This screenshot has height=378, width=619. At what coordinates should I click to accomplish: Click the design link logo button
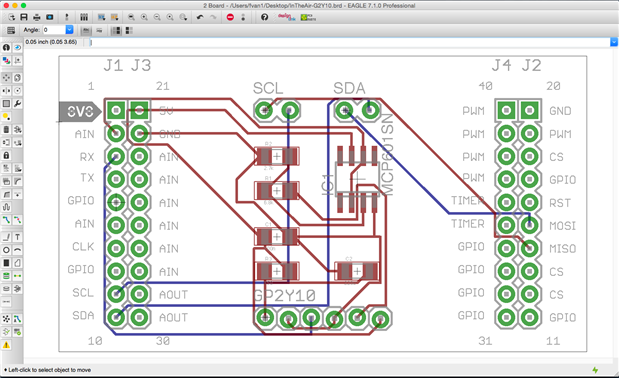pyautogui.click(x=287, y=17)
